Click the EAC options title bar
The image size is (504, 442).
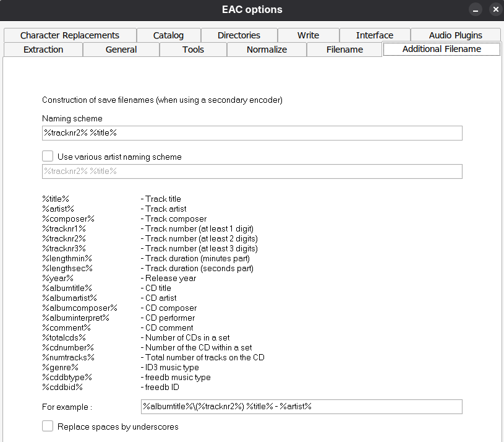[x=252, y=10]
